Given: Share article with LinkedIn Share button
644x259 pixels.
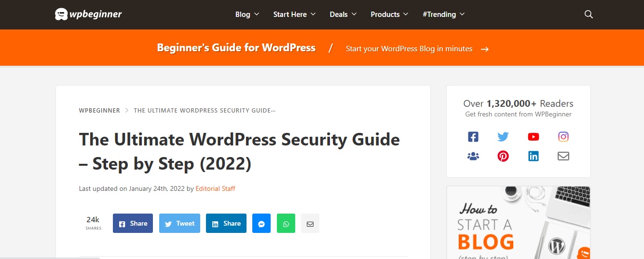Looking at the screenshot, I should click(226, 223).
